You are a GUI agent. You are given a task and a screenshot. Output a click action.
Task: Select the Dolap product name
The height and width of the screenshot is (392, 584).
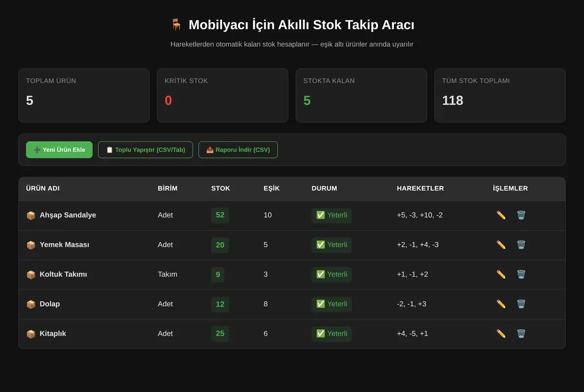50,304
